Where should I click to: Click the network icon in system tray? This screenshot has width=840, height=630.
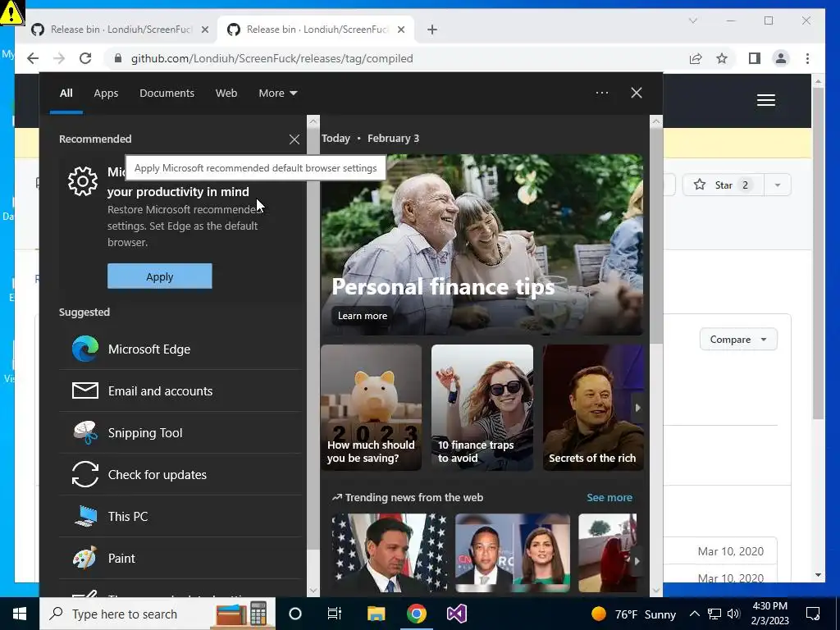click(x=714, y=614)
